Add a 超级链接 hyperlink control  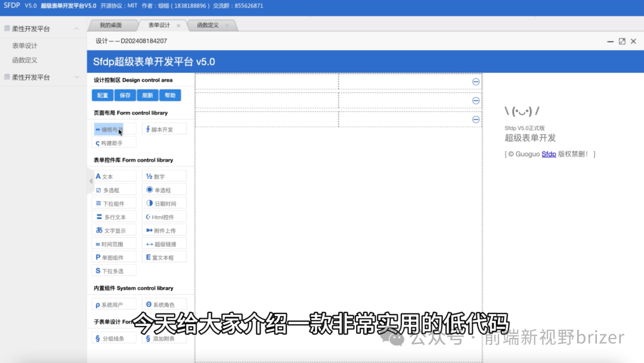[164, 244]
